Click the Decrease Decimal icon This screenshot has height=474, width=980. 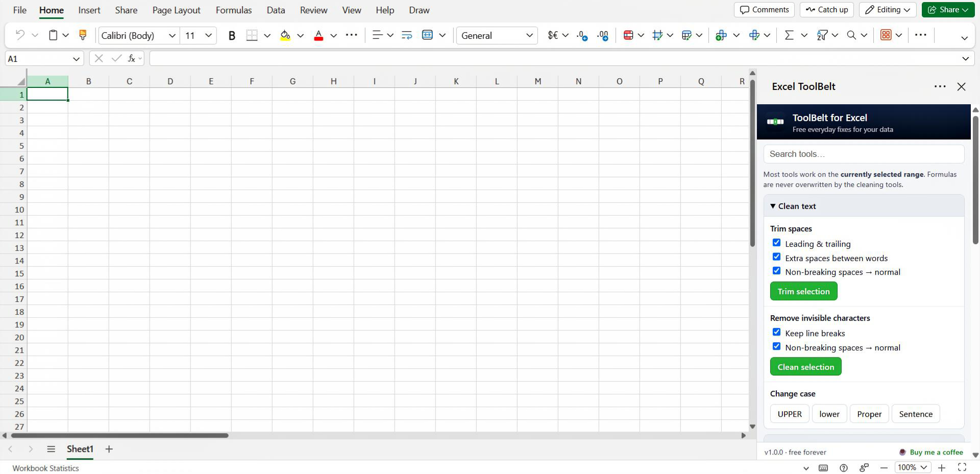coord(582,35)
